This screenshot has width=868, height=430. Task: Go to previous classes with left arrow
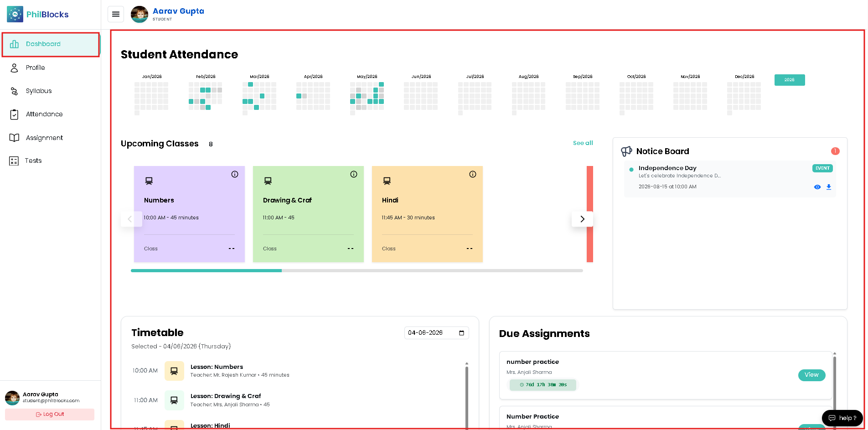click(130, 219)
